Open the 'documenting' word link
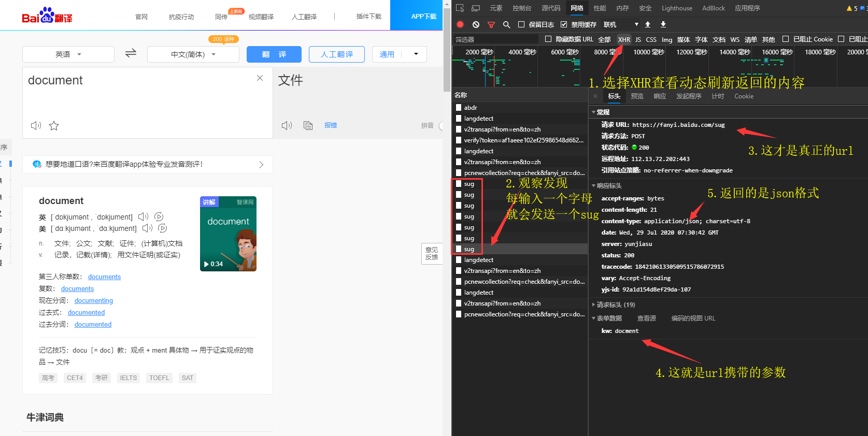This screenshot has width=868, height=436. coord(94,301)
